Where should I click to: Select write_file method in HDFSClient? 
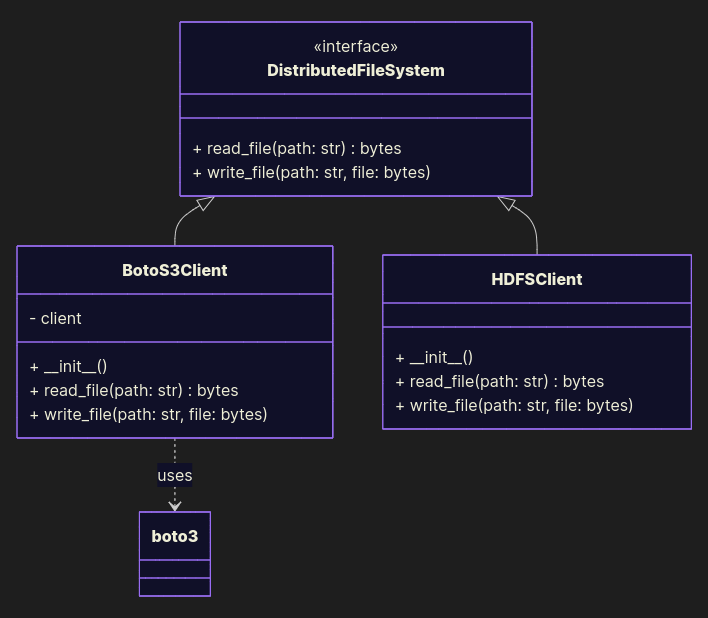[514, 405]
